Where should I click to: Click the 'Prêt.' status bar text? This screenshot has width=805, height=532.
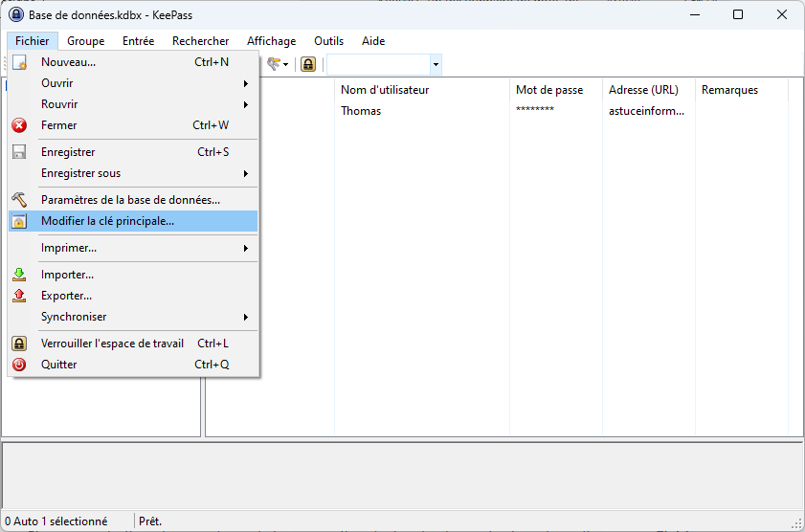coord(150,521)
